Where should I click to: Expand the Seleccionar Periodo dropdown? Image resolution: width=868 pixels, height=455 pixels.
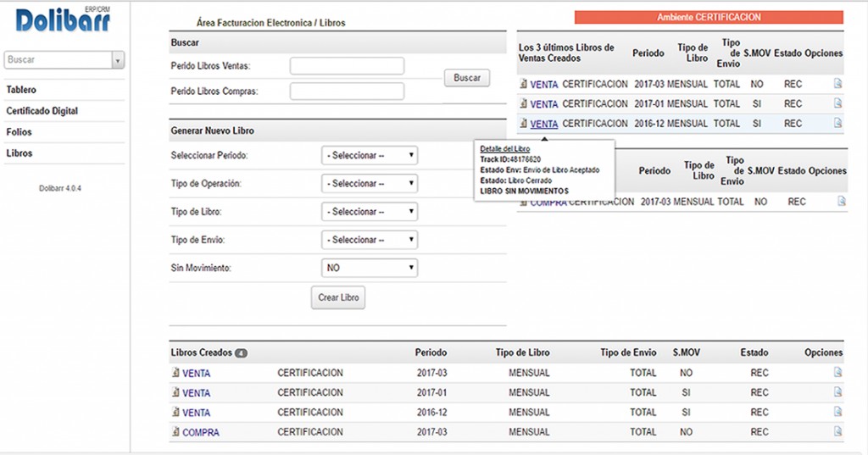pyautogui.click(x=370, y=156)
